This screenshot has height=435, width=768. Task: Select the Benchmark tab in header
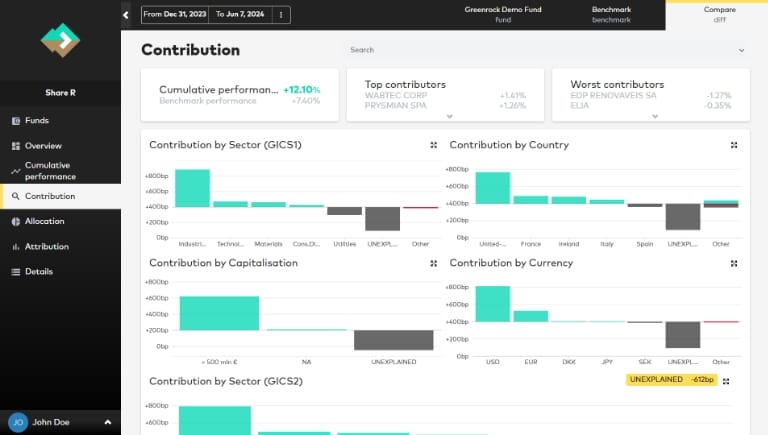tap(611, 14)
